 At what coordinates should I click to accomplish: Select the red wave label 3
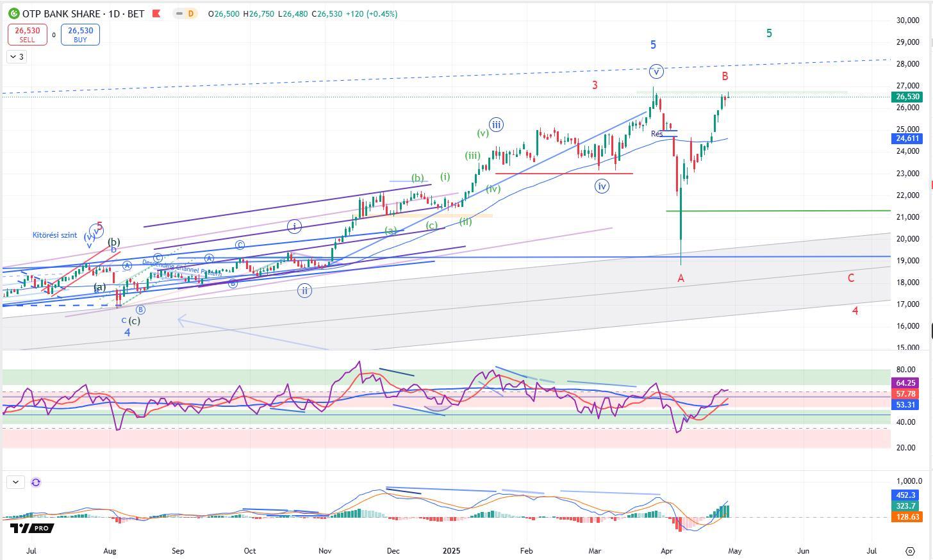pyautogui.click(x=595, y=85)
